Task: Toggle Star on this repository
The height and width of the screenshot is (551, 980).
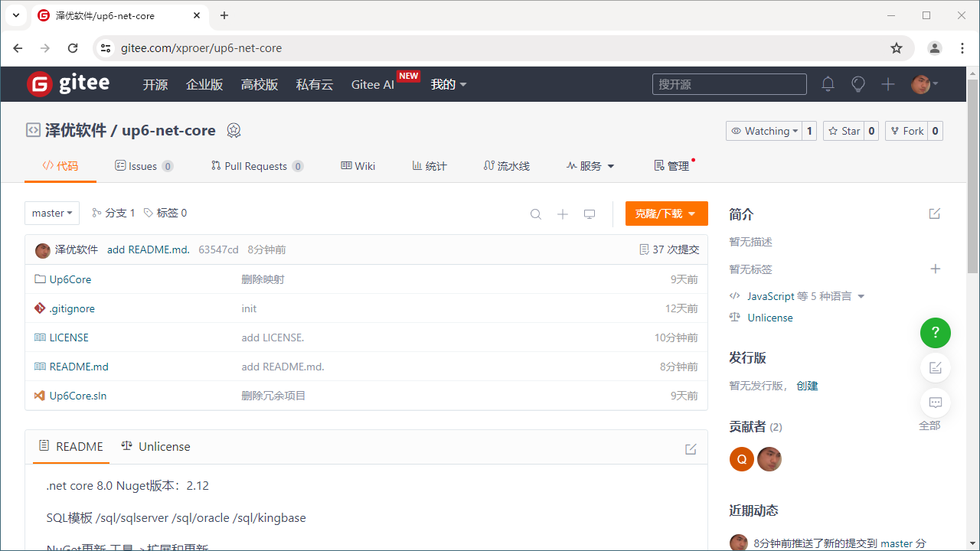Action: pos(844,131)
